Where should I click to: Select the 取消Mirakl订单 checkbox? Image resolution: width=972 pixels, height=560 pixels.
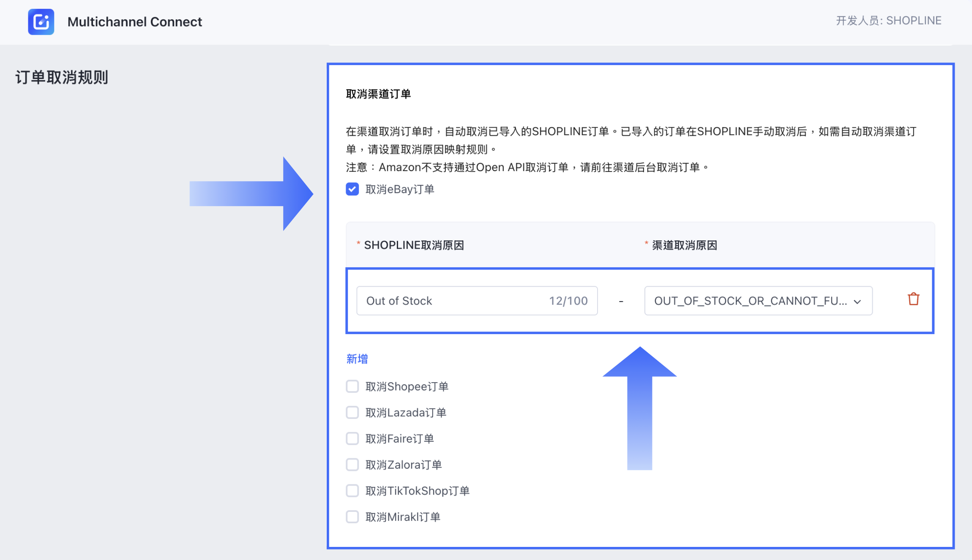(352, 517)
